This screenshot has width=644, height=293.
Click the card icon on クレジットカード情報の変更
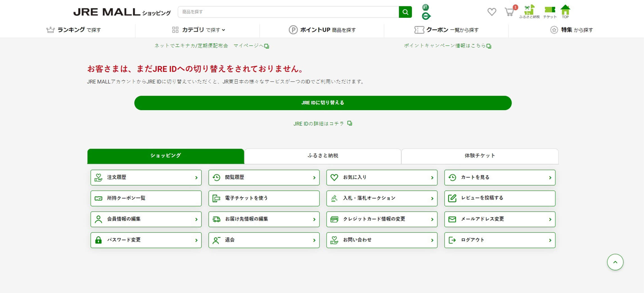click(334, 219)
